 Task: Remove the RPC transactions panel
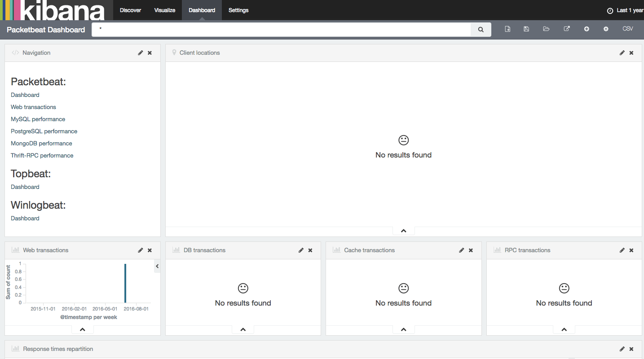pyautogui.click(x=631, y=250)
